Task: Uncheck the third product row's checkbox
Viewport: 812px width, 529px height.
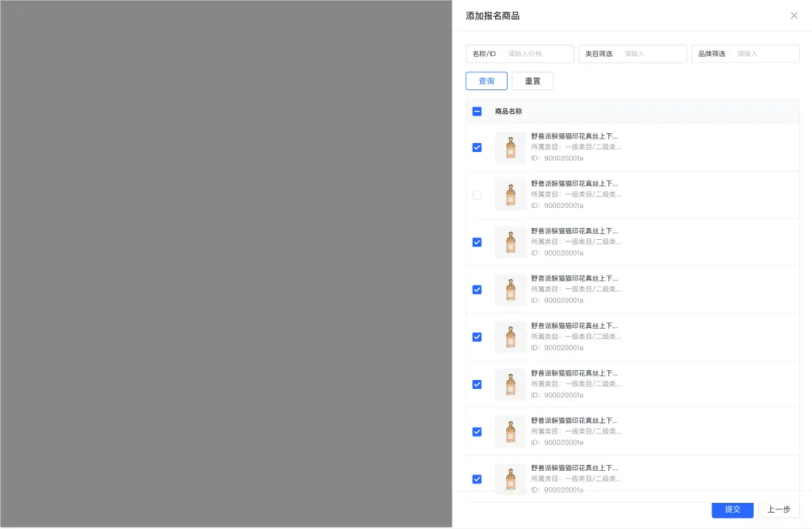Action: pos(477,242)
